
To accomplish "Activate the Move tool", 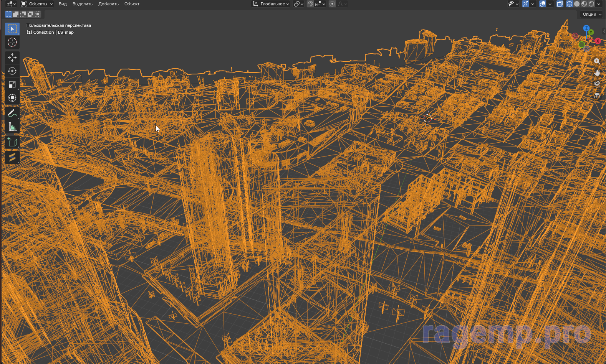I will (x=12, y=58).
